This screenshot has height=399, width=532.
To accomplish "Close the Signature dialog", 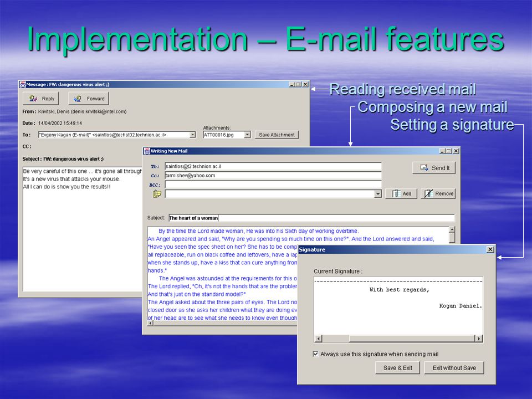I will pos(490,249).
